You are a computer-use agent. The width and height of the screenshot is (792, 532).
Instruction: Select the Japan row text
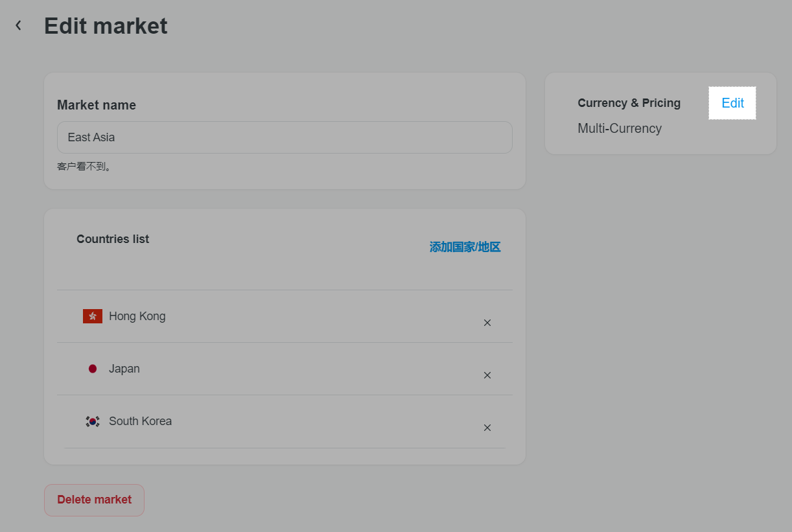[x=124, y=369]
